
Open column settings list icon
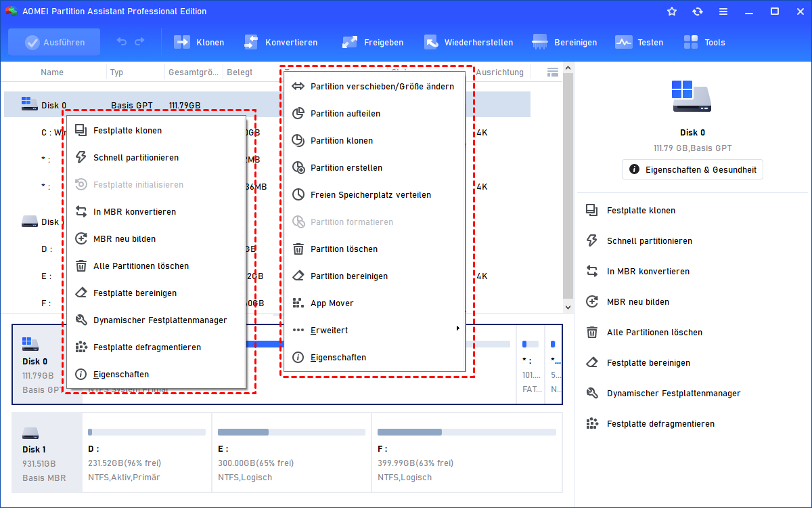pos(553,72)
